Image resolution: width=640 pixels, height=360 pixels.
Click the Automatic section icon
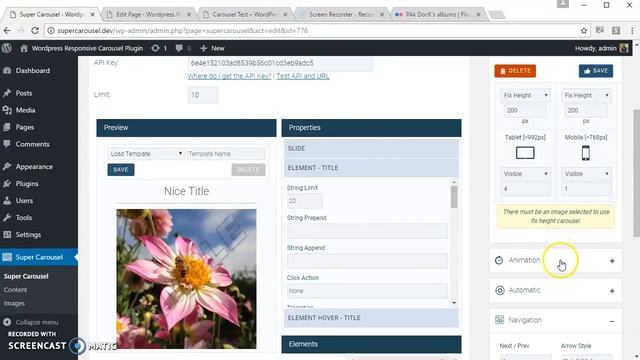pos(500,290)
